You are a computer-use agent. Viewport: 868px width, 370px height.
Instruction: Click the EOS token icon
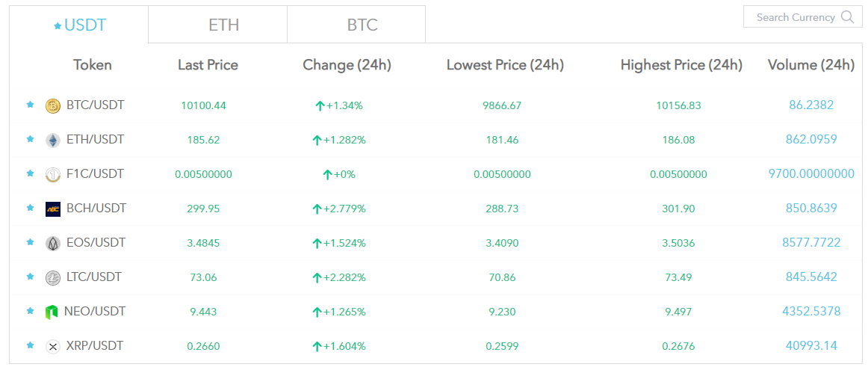coord(52,244)
